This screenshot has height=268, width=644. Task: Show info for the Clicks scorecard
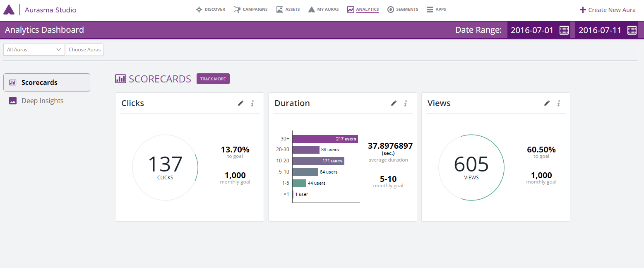click(252, 103)
